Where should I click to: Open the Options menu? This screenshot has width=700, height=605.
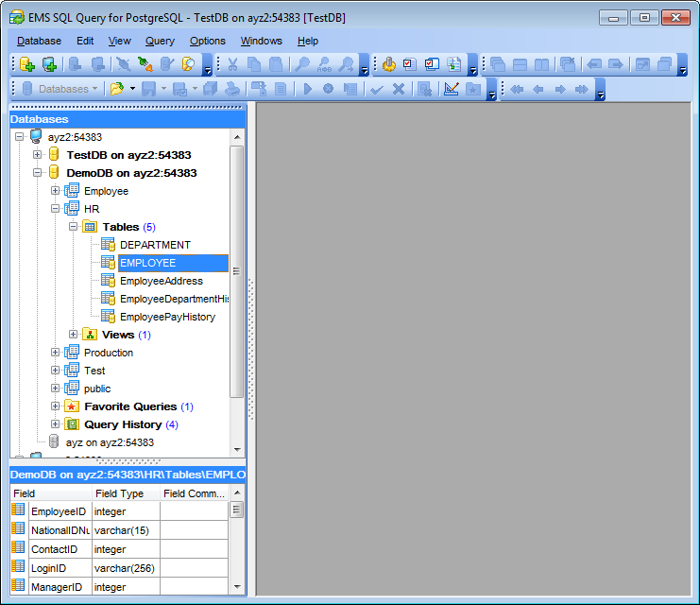[207, 41]
